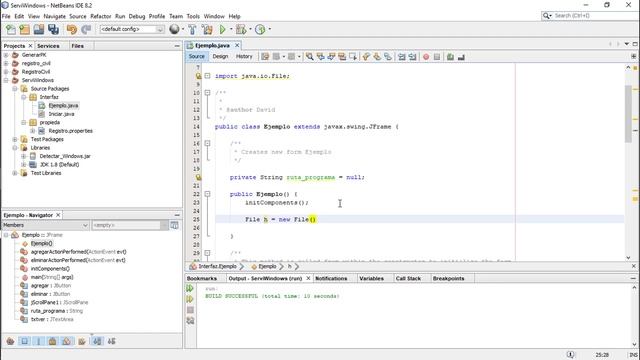Click the Shift Line Right icon
This screenshot has height=360, width=640.
tap(413, 57)
